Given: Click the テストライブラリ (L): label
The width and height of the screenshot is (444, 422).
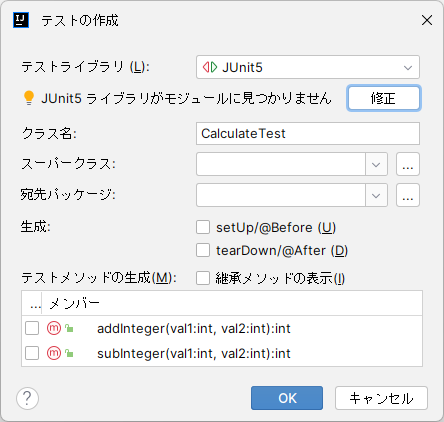Looking at the screenshot, I should (85, 67).
